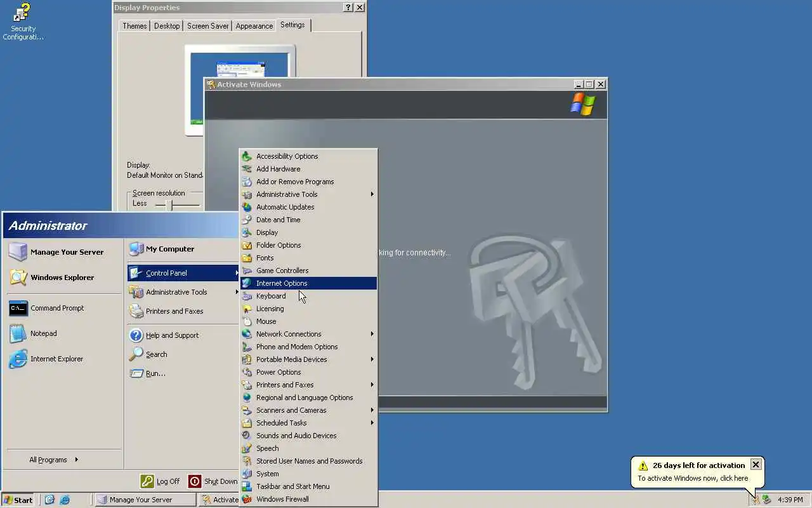Click the Log Off button
This screenshot has height=508, width=812.
point(160,481)
